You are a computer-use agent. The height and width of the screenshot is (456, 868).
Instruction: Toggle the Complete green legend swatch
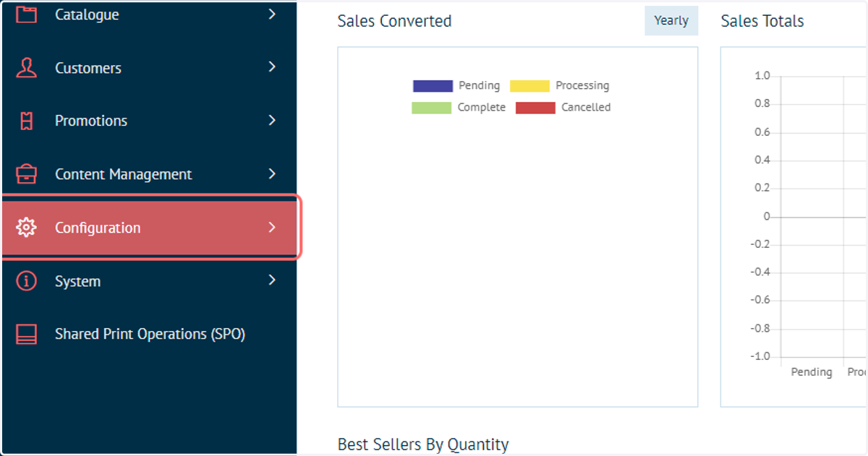tap(432, 108)
